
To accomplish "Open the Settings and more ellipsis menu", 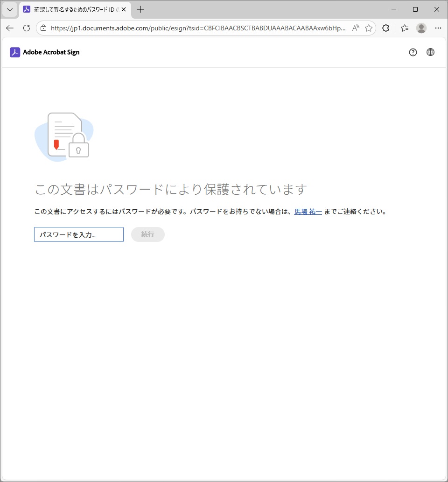I will coord(438,28).
